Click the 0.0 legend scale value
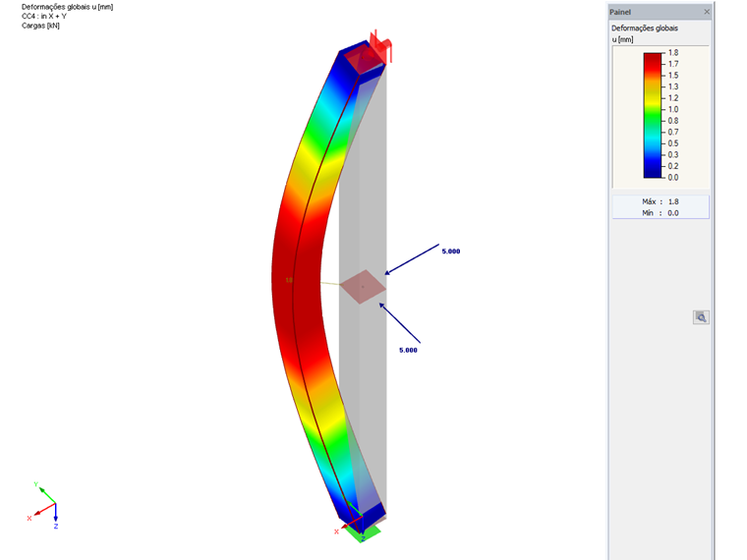Viewport: 747px width, 560px height. pyautogui.click(x=672, y=178)
